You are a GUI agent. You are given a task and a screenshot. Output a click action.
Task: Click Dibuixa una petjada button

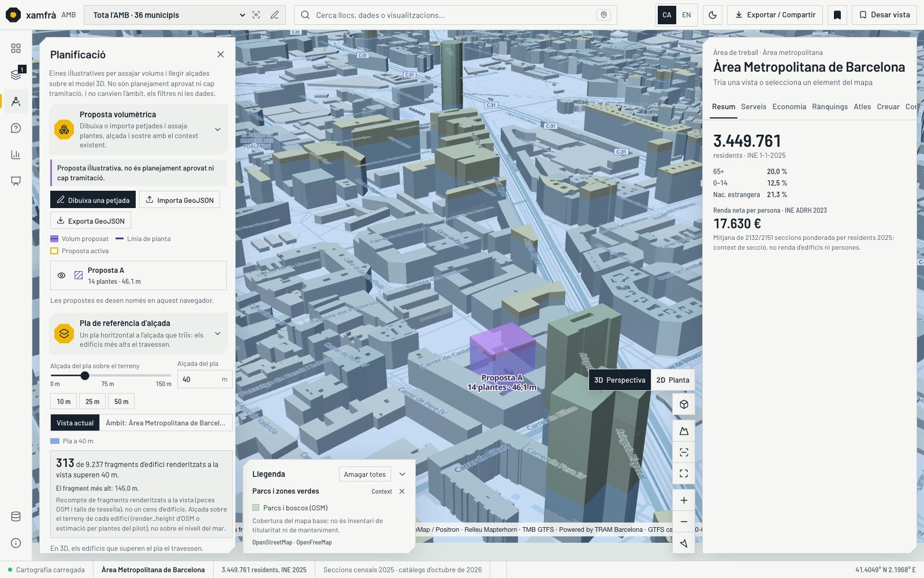coord(93,200)
